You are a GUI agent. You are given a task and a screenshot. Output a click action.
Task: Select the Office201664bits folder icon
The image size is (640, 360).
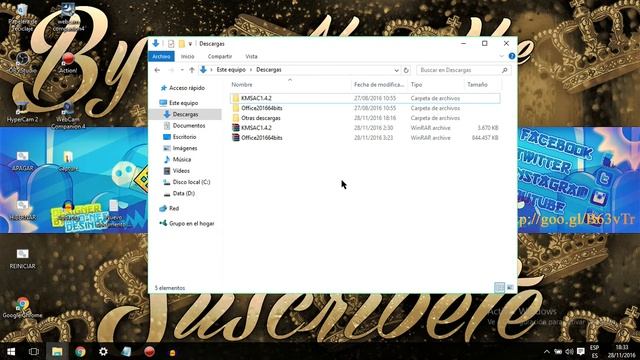[236, 108]
